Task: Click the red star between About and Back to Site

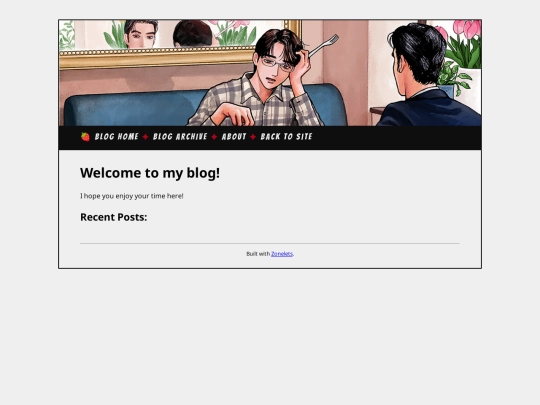Action: (x=253, y=137)
